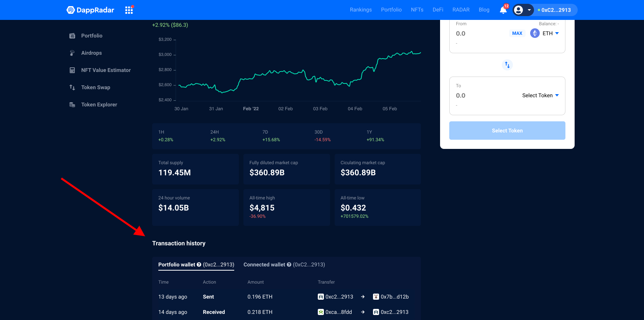The image size is (644, 320).
Task: Open Portfolio in top navigation
Action: (391, 10)
